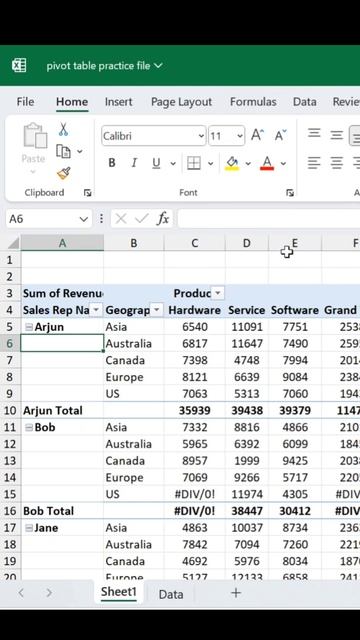Toggle underline formatting

(x=156, y=163)
